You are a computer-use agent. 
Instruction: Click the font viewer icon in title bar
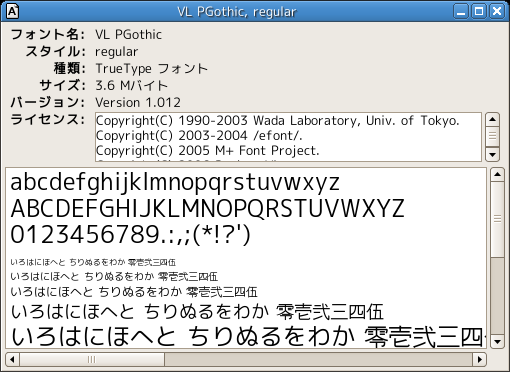pos(12,12)
